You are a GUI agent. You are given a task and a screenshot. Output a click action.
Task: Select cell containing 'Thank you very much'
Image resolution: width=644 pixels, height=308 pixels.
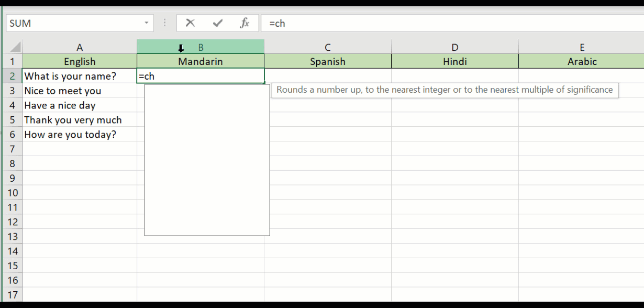point(80,120)
